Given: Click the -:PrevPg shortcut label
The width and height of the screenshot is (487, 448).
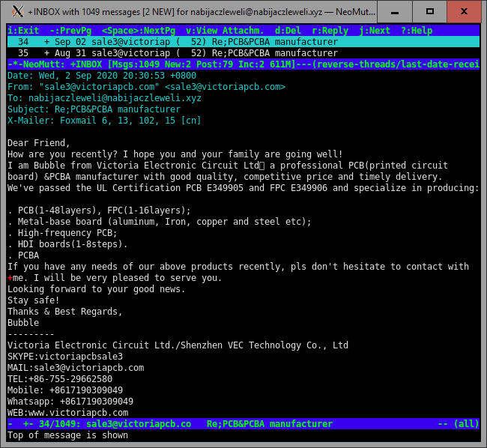Looking at the screenshot, I should 71,31.
